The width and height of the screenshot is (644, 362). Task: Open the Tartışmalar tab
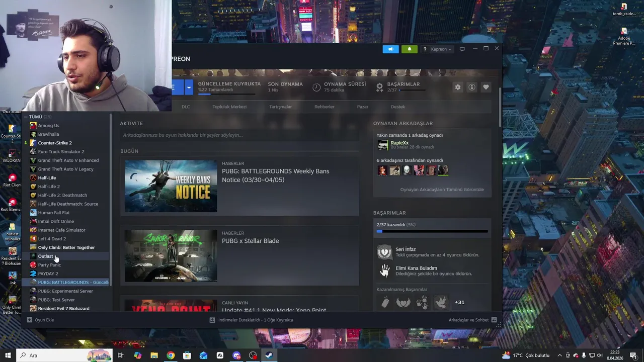click(x=280, y=107)
